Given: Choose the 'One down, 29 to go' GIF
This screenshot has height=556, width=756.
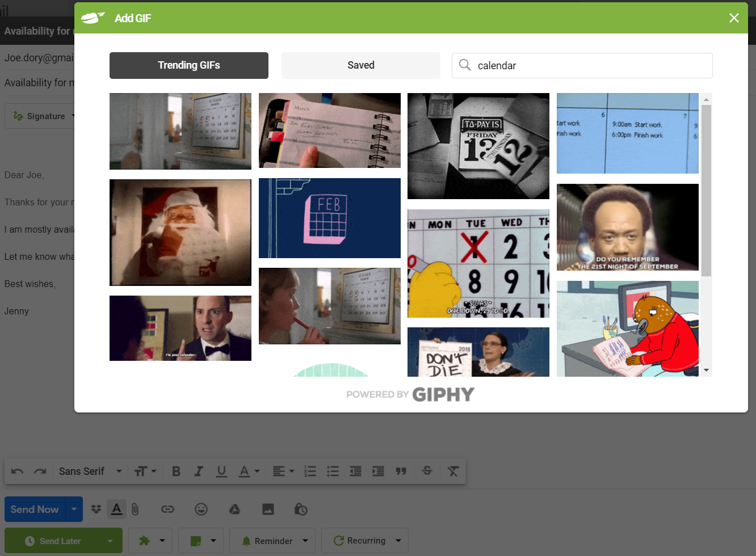Looking at the screenshot, I should [x=478, y=263].
